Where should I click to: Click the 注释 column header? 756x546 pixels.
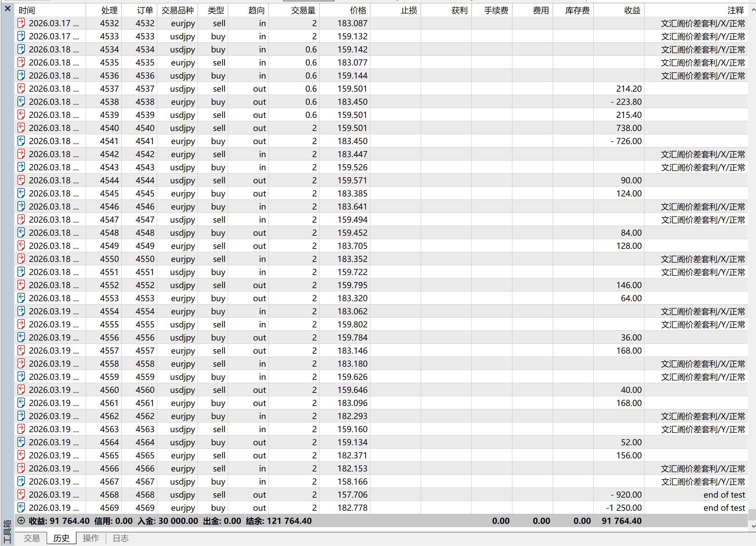[x=736, y=10]
